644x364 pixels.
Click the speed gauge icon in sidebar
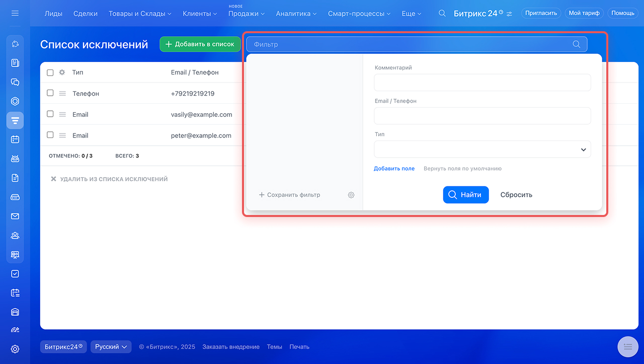pos(15,330)
